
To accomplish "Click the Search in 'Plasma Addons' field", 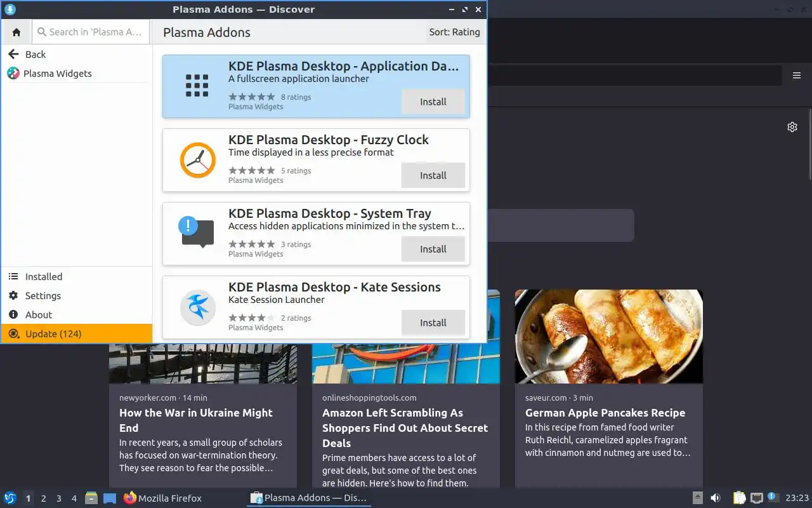I will tap(91, 32).
